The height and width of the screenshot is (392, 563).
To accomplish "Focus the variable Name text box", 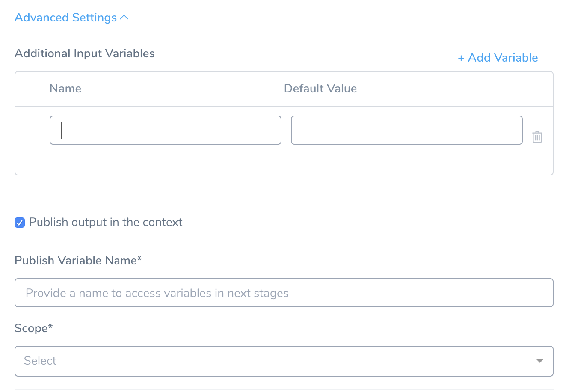I will coord(166,130).
